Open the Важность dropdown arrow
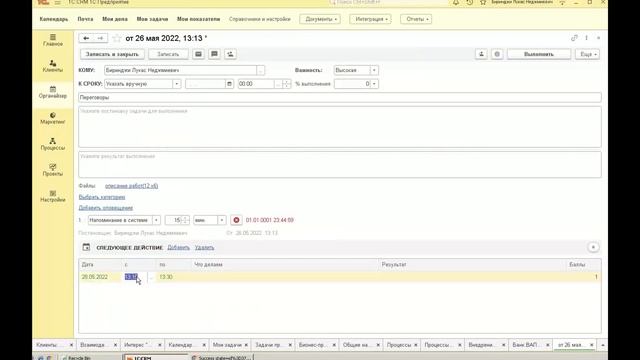 [x=374, y=70]
